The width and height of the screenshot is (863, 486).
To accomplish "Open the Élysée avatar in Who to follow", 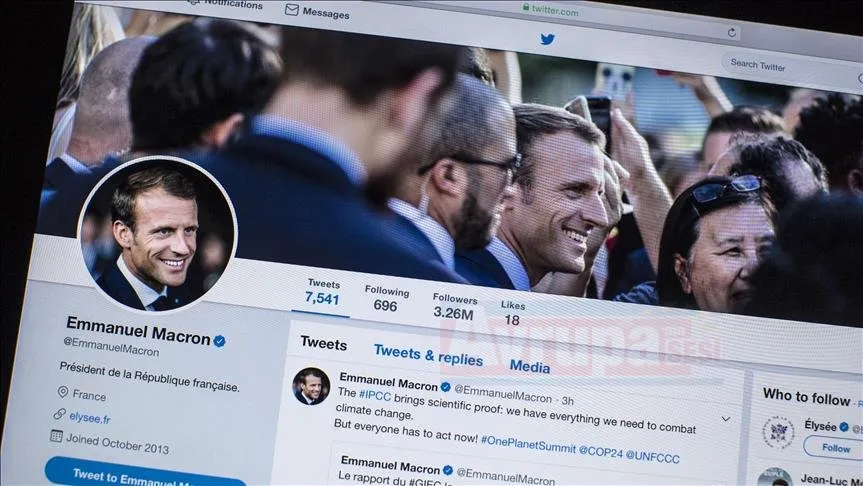I will (x=778, y=433).
